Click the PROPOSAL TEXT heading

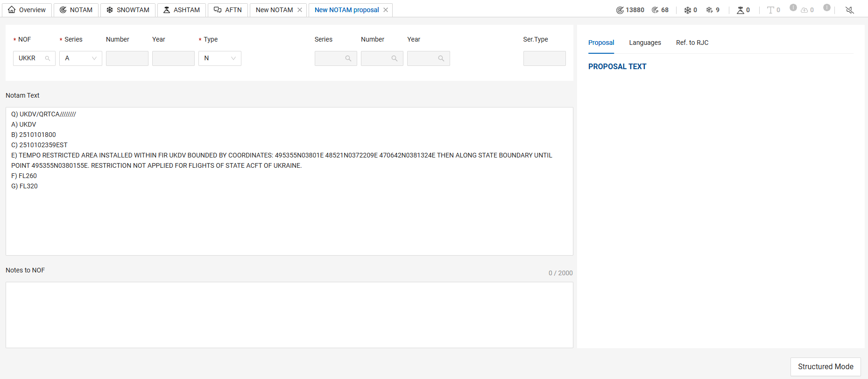pos(617,66)
